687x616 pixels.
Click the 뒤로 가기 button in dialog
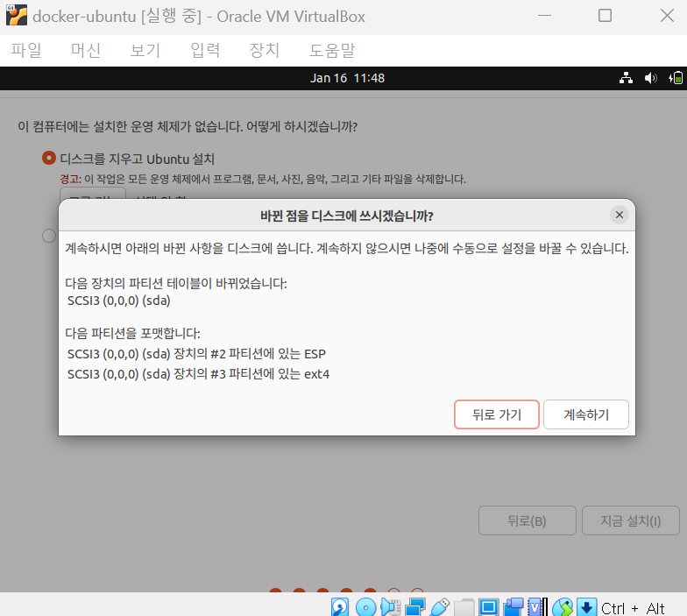pyautogui.click(x=496, y=414)
